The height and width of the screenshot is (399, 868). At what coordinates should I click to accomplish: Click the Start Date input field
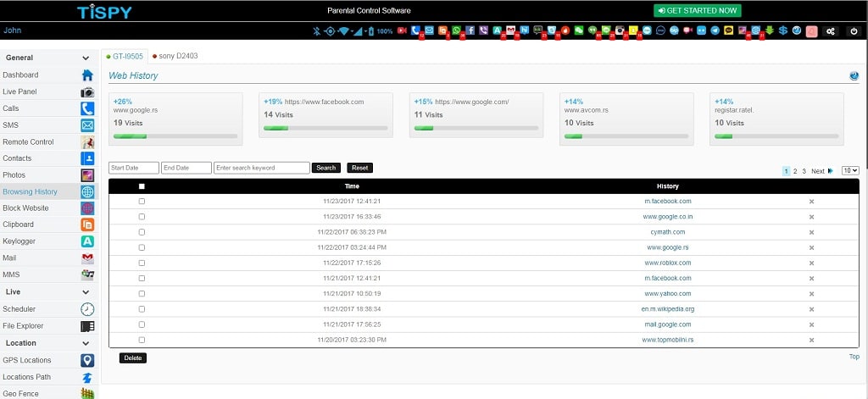[134, 168]
